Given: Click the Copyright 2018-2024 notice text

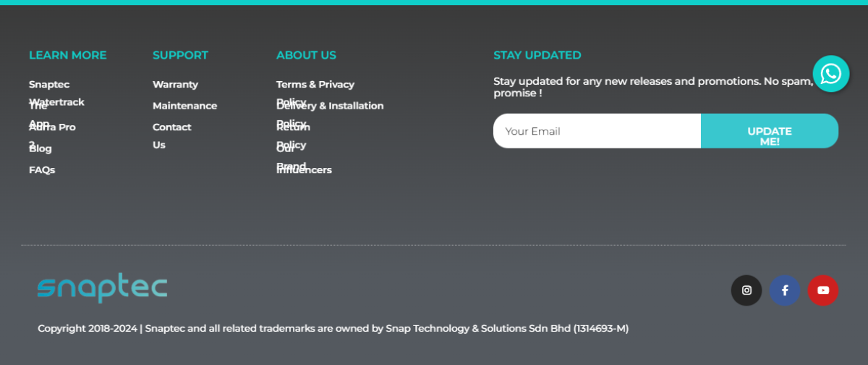Looking at the screenshot, I should click(x=333, y=329).
